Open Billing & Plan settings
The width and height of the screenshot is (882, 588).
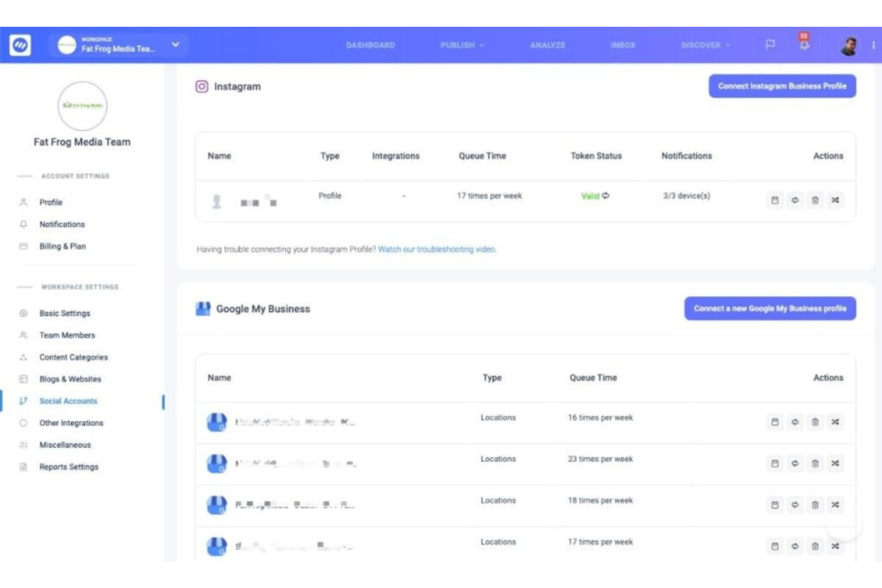pyautogui.click(x=63, y=247)
